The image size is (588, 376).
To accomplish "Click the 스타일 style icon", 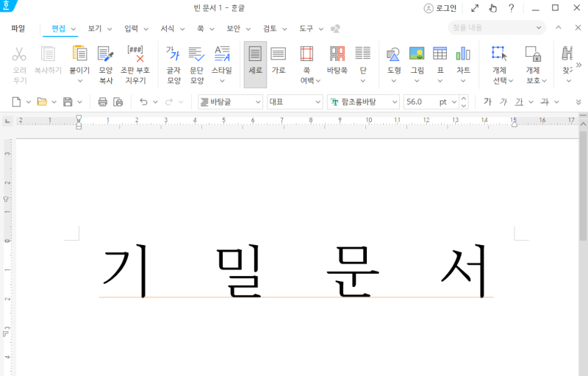I will point(222,54).
